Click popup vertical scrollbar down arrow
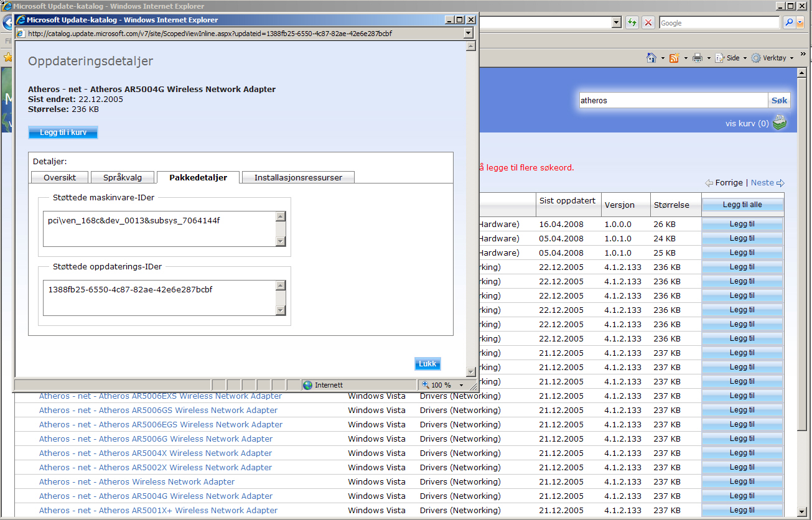This screenshot has height=520, width=812. [x=471, y=371]
